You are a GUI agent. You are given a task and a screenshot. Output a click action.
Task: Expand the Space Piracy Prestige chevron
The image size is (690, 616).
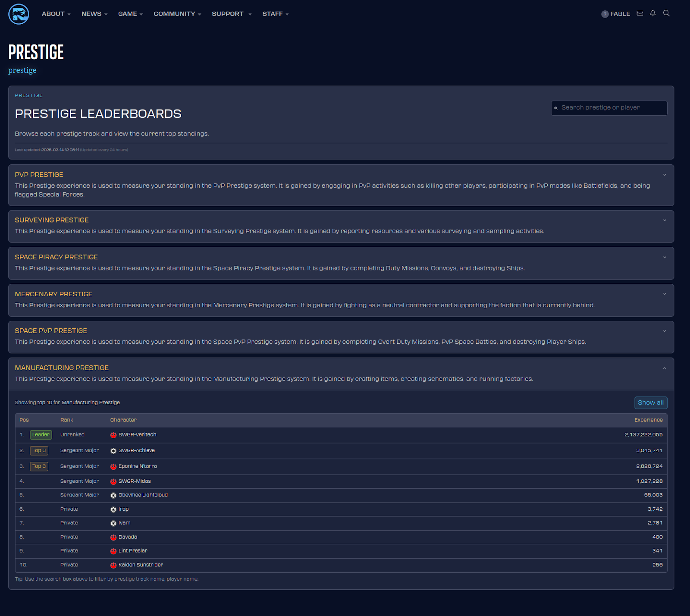click(x=665, y=258)
